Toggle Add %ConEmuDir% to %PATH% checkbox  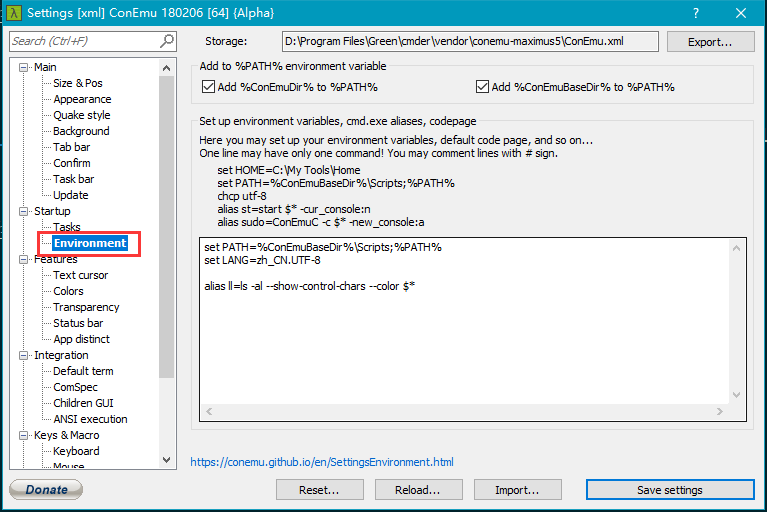tap(208, 87)
